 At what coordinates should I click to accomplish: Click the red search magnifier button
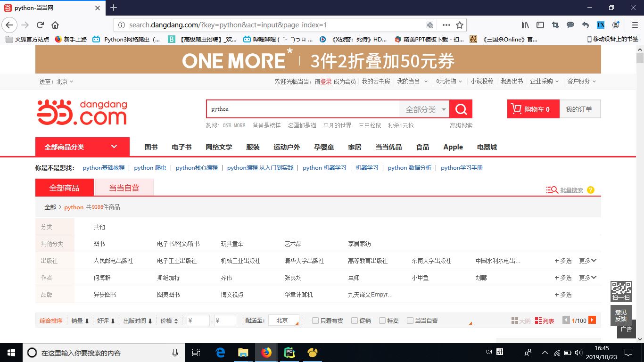[x=461, y=109]
